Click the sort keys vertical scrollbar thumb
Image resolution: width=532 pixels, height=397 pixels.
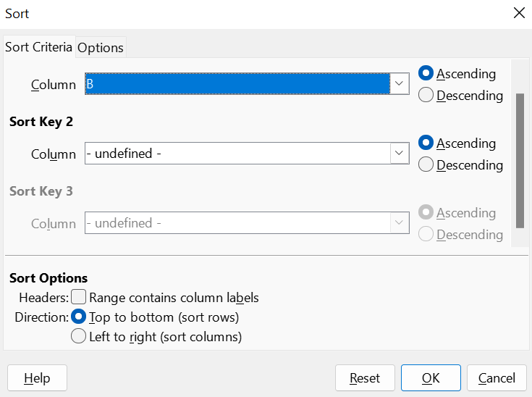[x=520, y=161]
